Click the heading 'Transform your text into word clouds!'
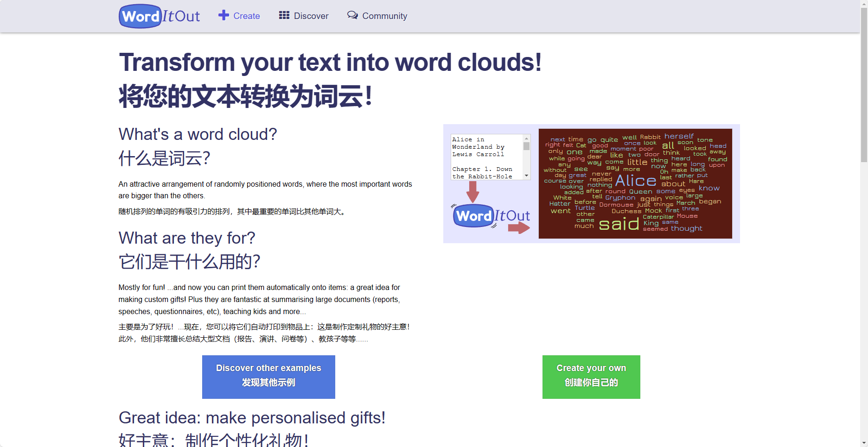Viewport: 868px width, 447px height. (330, 62)
